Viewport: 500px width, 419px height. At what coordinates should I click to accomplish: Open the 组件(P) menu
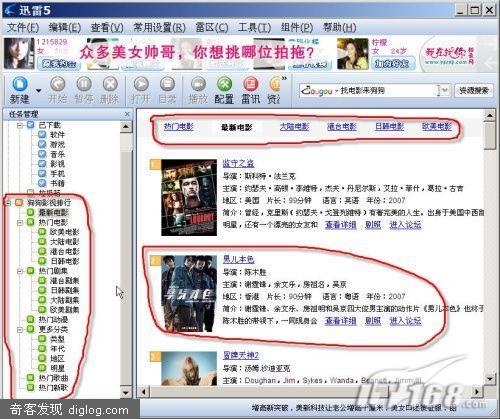click(x=297, y=27)
